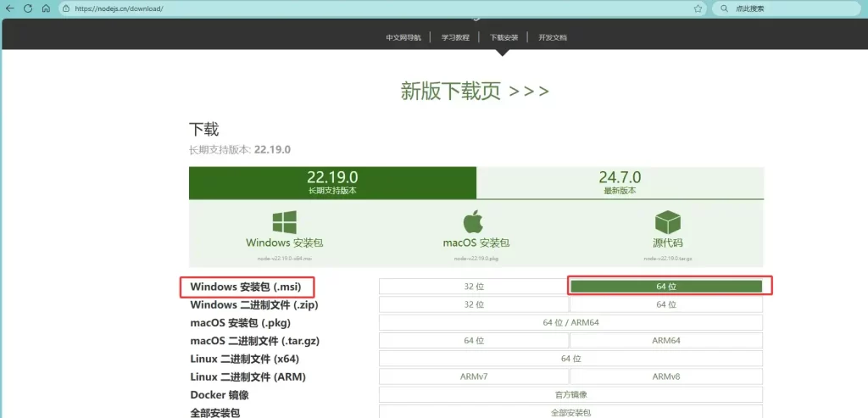The width and height of the screenshot is (868, 418).
Task: Click the browser back arrow
Action: [x=10, y=8]
